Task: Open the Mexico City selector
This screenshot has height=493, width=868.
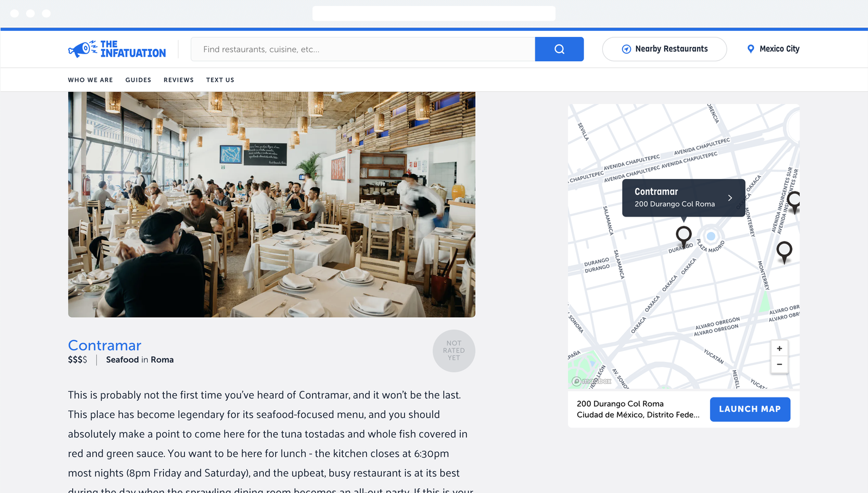Action: tap(774, 49)
